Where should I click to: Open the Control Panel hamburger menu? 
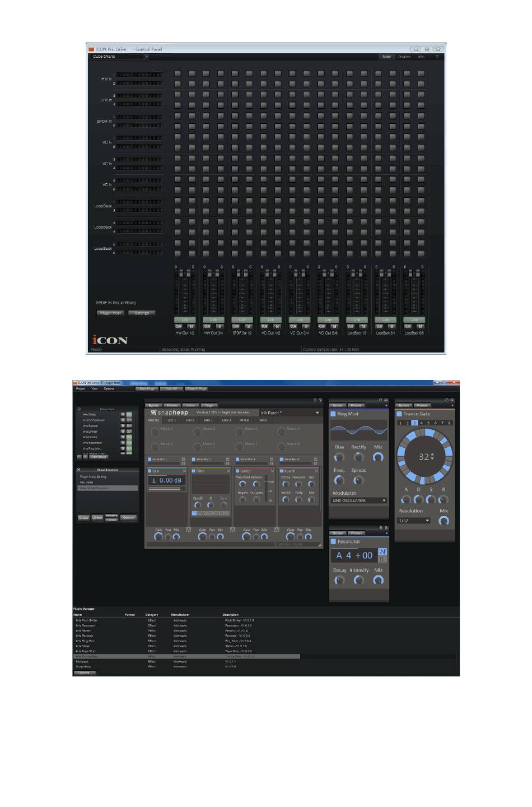[437, 57]
